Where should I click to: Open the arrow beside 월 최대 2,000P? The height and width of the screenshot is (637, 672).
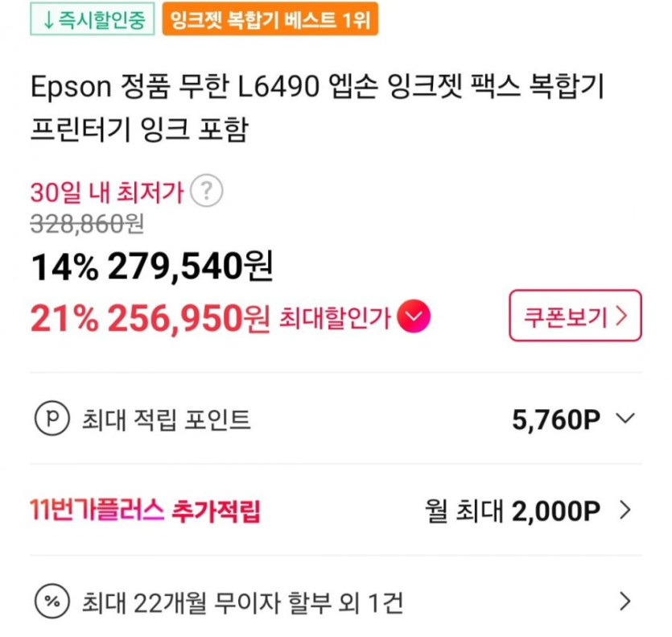point(626,510)
